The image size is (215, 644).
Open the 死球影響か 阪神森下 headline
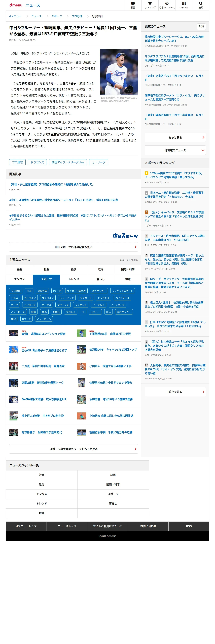(x=42, y=433)
